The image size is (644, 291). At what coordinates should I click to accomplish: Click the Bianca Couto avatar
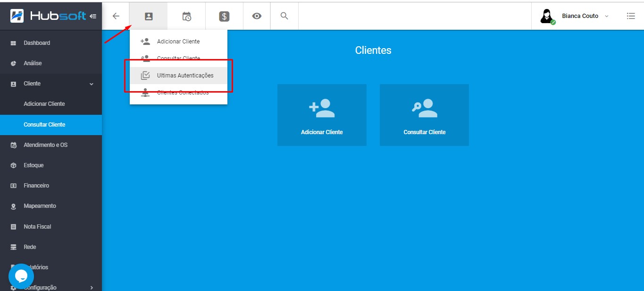click(547, 17)
